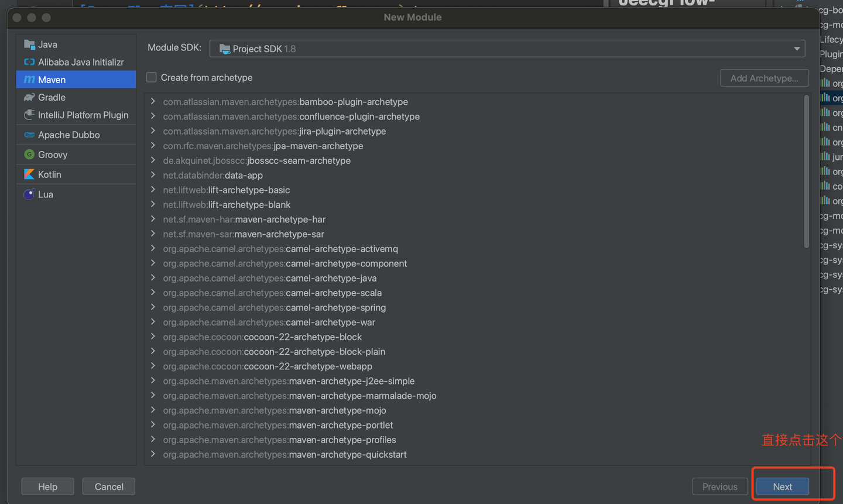843x504 pixels.
Task: Expand jbosscc-seam-archetype entry
Action: [x=153, y=160]
